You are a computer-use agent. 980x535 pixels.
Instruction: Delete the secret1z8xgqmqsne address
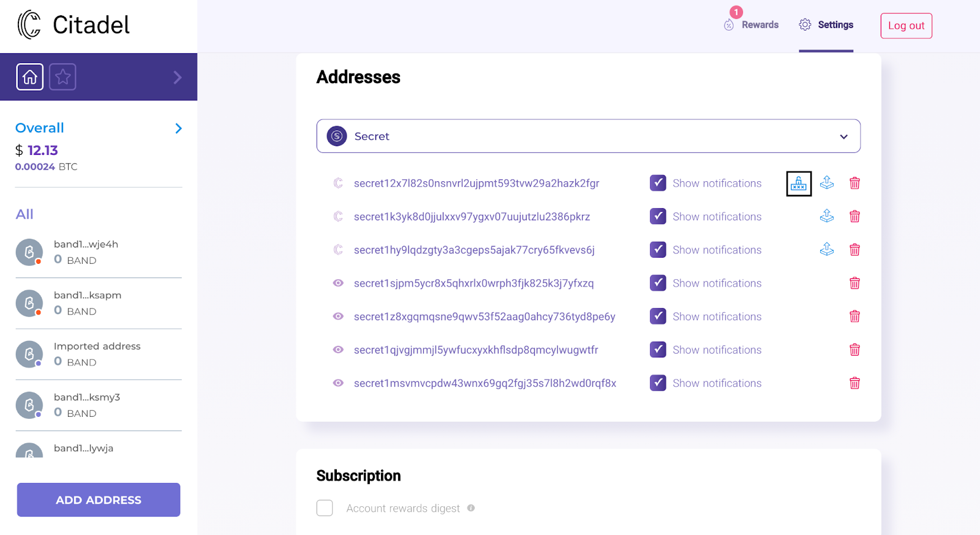pyautogui.click(x=855, y=316)
